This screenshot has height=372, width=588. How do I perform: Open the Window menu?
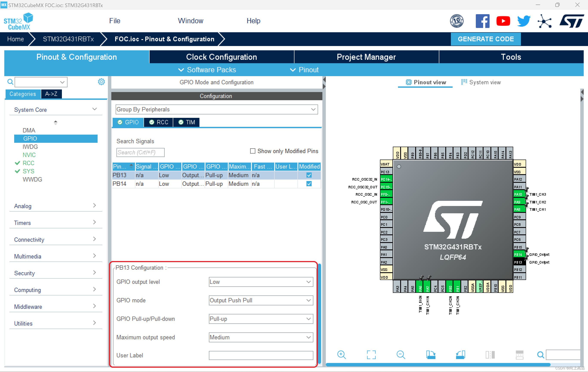coord(190,21)
